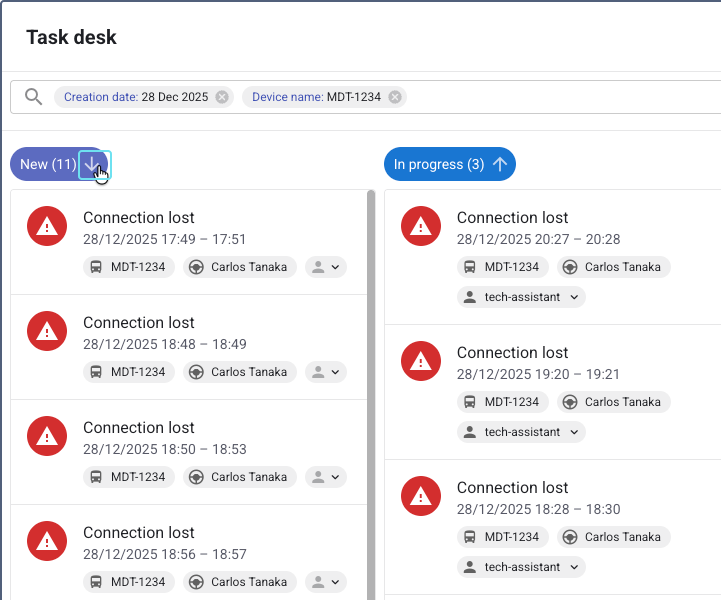
Task: Click the warning icon of 20:27 task
Action: point(420,227)
